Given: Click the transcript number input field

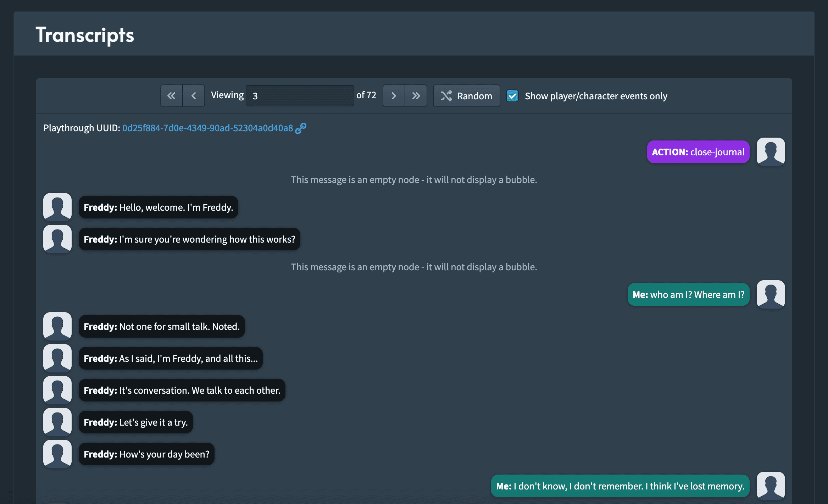Looking at the screenshot, I should tap(300, 96).
